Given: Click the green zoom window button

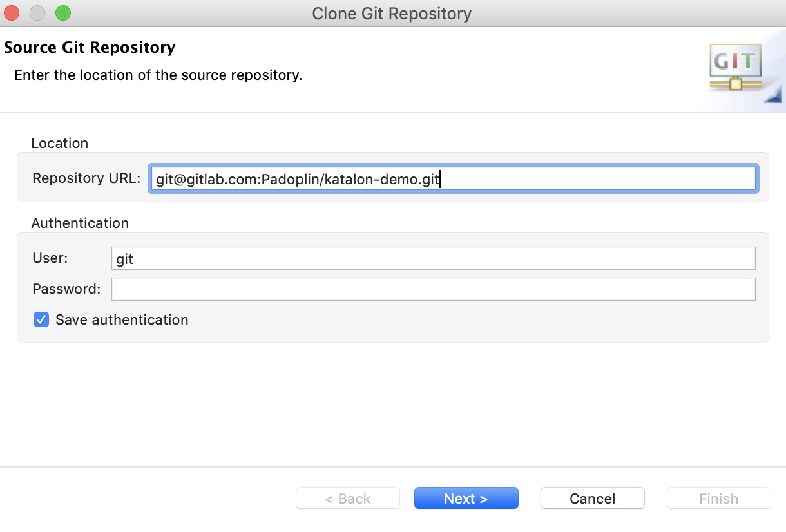Looking at the screenshot, I should (x=61, y=12).
